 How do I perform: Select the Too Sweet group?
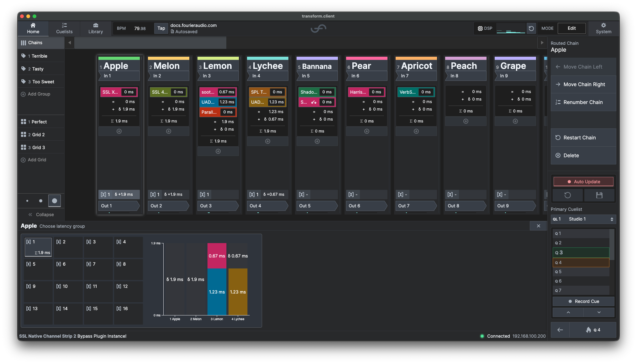coord(41,82)
